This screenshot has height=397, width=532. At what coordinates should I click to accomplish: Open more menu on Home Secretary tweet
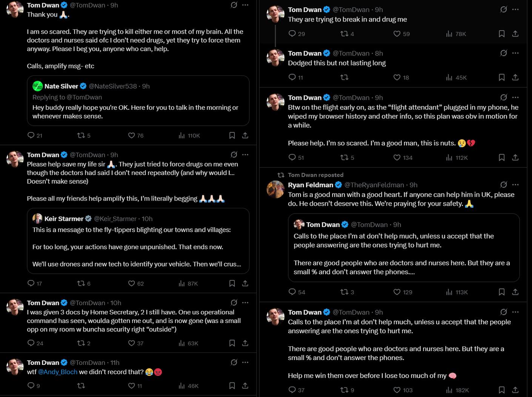click(x=245, y=303)
